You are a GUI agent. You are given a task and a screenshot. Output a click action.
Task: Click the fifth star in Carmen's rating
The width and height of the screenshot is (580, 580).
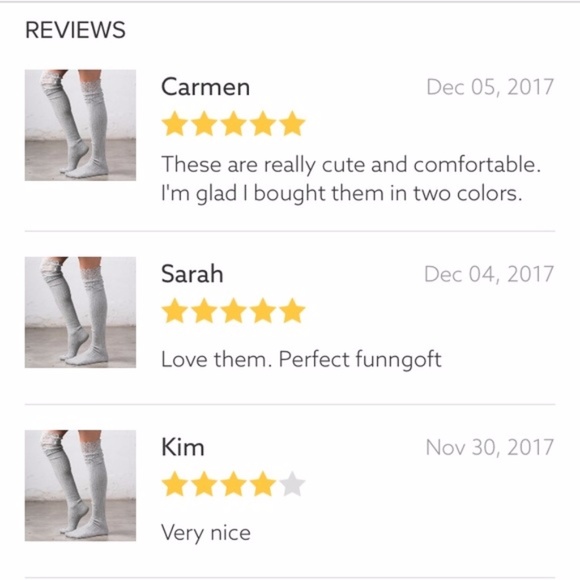[x=292, y=124]
